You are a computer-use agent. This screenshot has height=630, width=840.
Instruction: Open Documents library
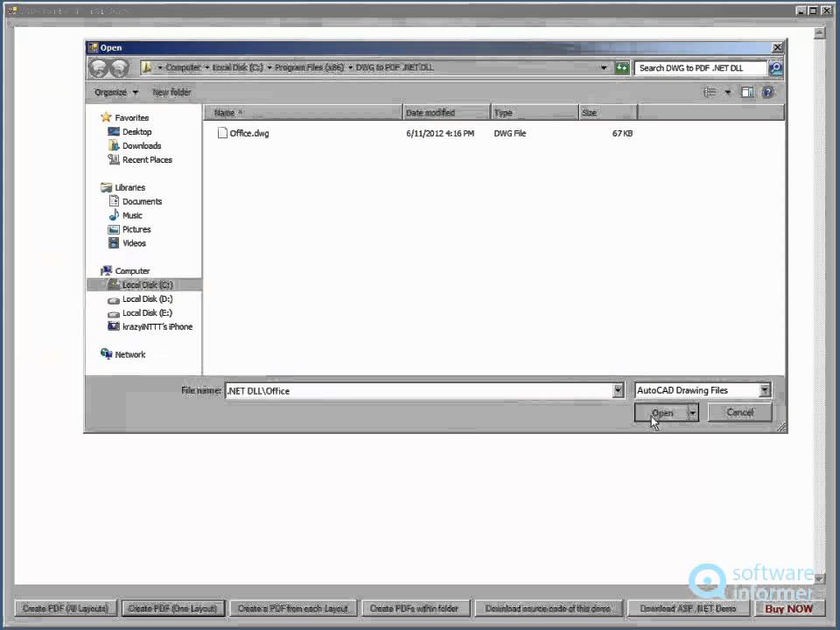point(142,201)
